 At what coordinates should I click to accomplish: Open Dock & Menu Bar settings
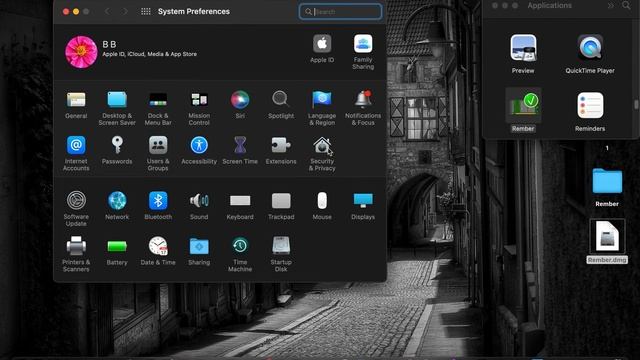click(158, 108)
